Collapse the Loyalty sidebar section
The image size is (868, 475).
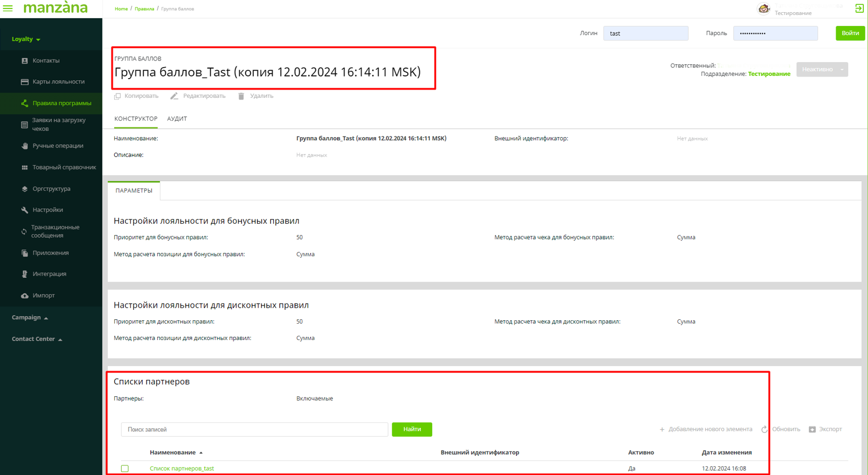(x=26, y=39)
